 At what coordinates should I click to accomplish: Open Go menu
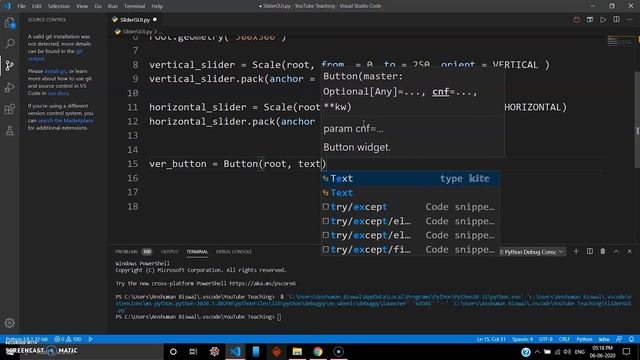(x=98, y=6)
